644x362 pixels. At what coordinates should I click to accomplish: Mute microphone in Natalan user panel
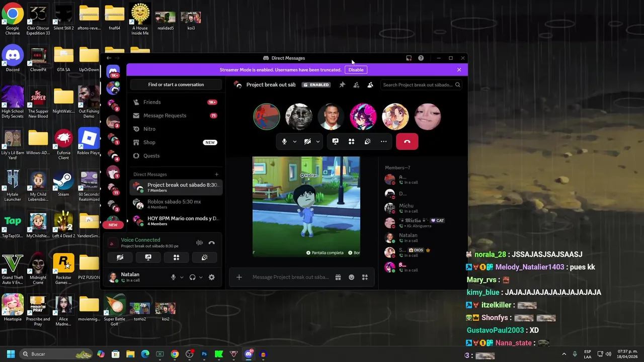(173, 277)
